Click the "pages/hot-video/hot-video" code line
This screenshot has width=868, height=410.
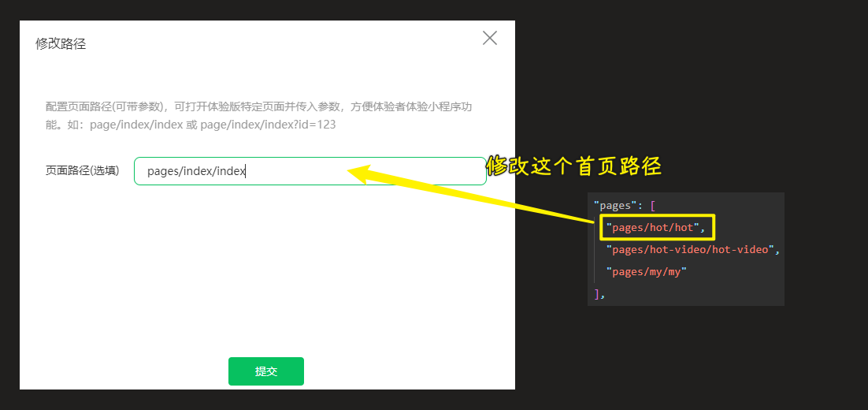point(693,249)
